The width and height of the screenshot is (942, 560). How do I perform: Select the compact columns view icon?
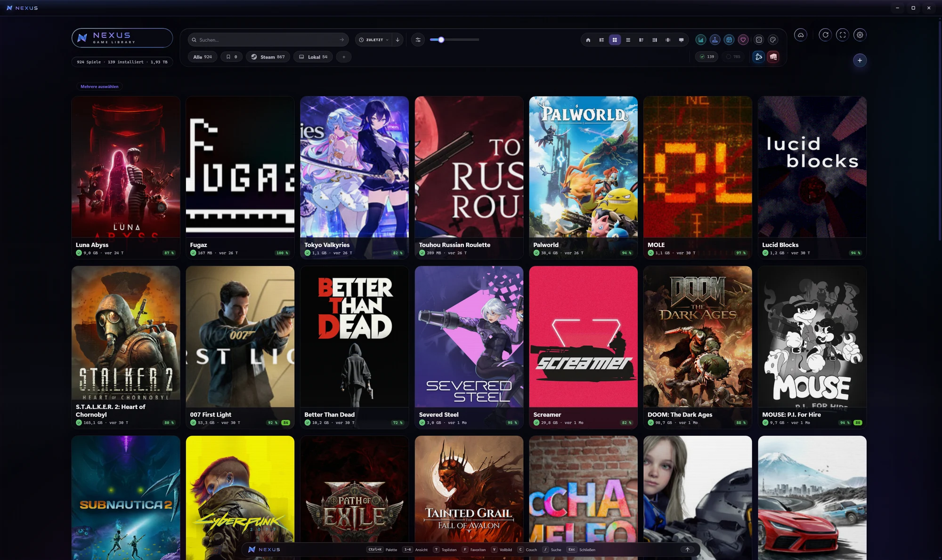tap(641, 40)
